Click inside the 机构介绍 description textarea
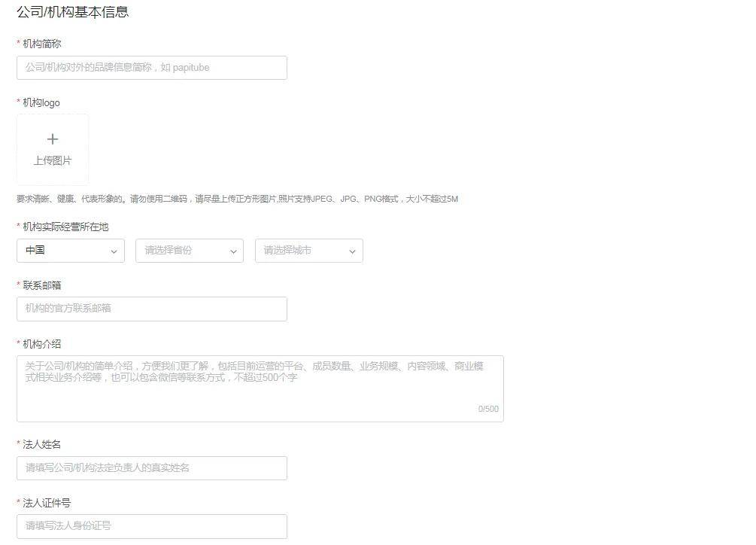 pyautogui.click(x=260, y=384)
